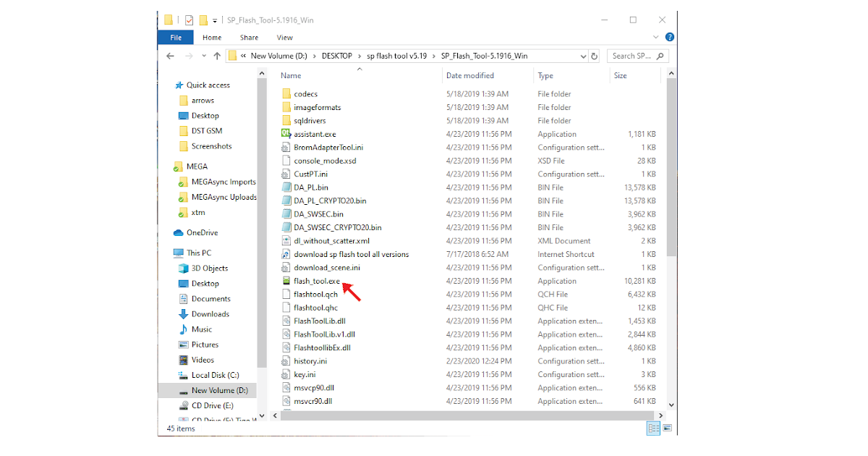Click the sqldrivers folder icon

click(286, 121)
